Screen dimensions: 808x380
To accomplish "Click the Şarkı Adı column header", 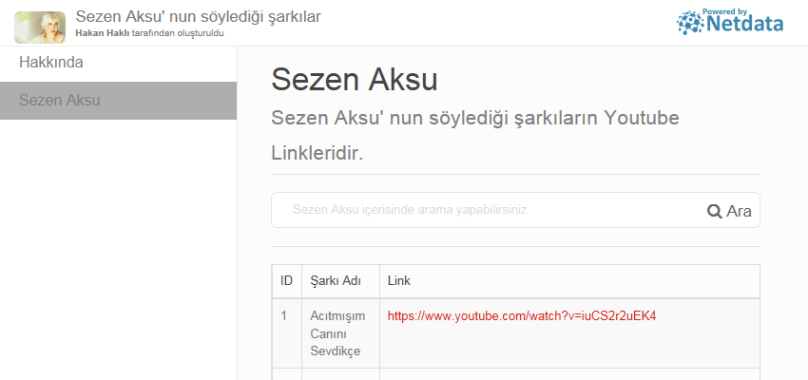I will (x=341, y=281).
